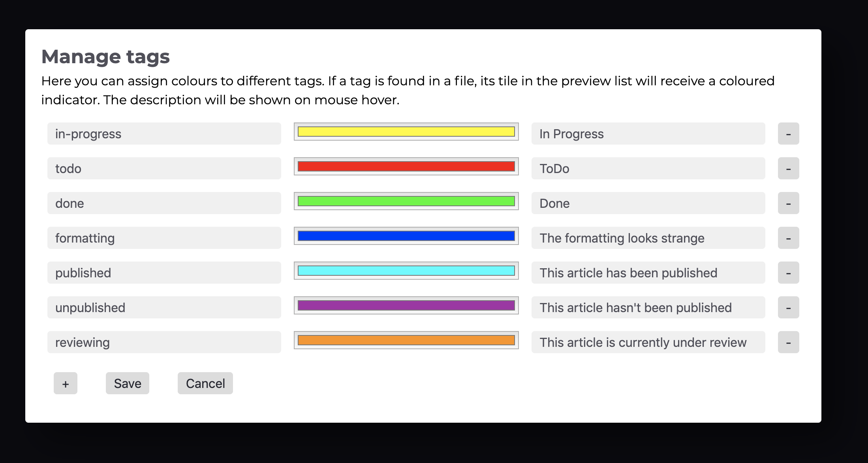868x463 pixels.
Task: Remove the in-progress tag row
Action: 788,133
